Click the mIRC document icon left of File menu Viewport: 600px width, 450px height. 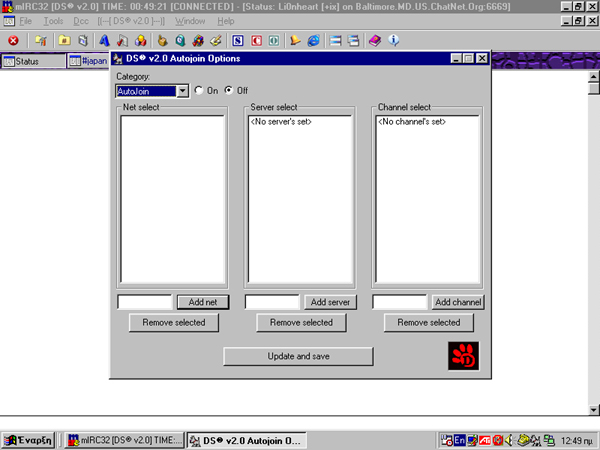coord(9,21)
